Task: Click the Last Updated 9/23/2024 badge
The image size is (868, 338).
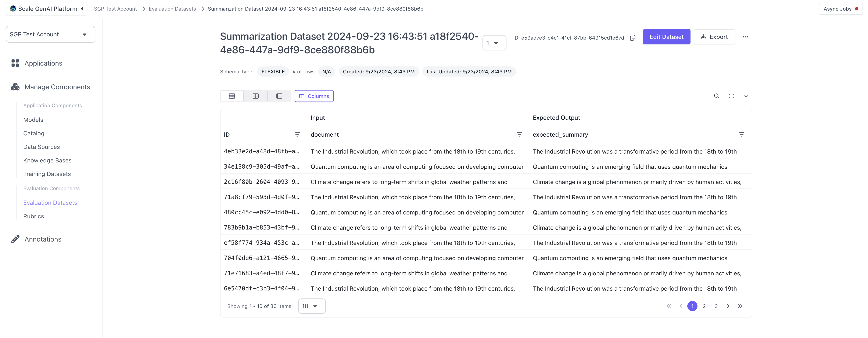Action: [469, 72]
